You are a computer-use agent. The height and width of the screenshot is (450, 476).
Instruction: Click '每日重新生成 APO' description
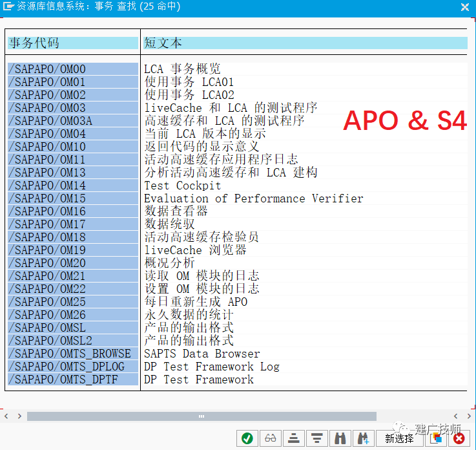tap(196, 302)
